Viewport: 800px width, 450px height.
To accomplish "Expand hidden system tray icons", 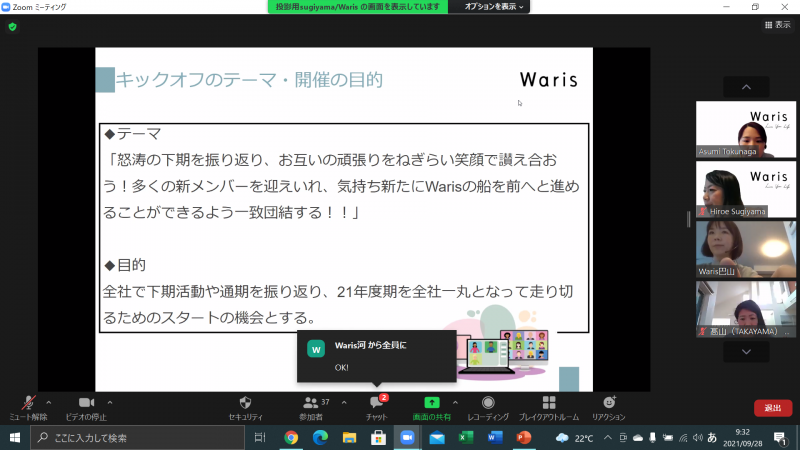I will 608,438.
